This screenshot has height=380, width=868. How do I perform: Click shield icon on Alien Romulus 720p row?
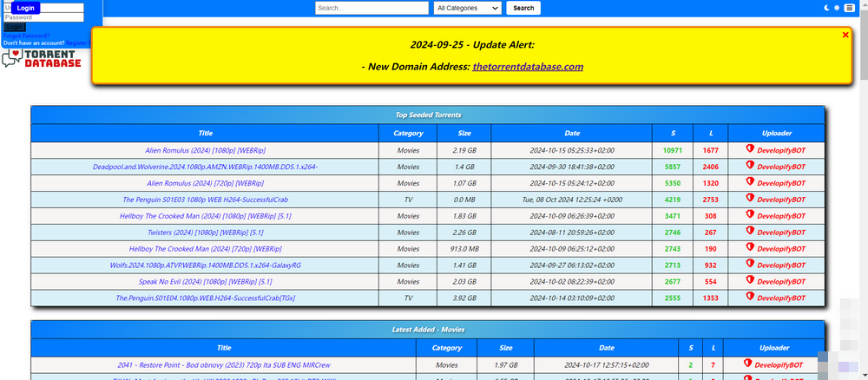point(750,180)
